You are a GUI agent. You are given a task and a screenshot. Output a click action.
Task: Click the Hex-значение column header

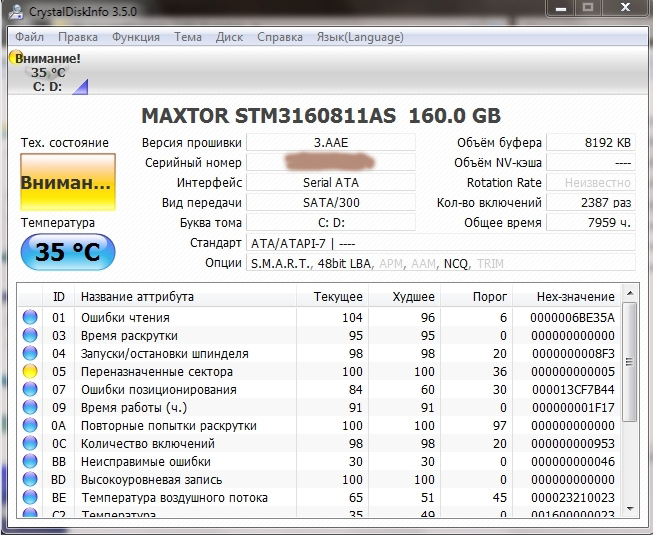pos(567,296)
